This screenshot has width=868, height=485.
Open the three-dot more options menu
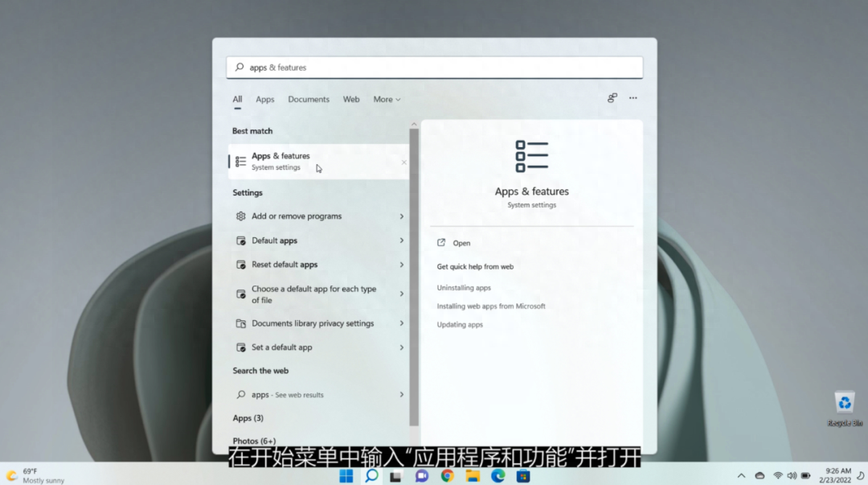point(633,98)
